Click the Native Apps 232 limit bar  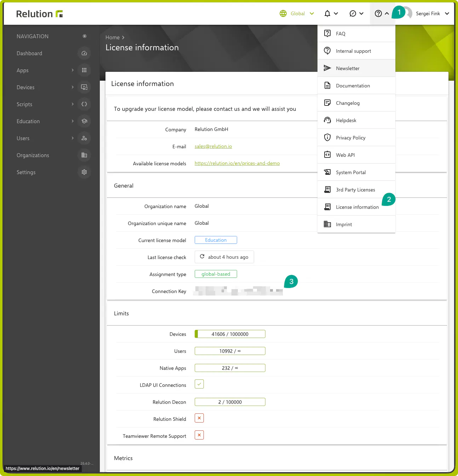click(x=230, y=368)
